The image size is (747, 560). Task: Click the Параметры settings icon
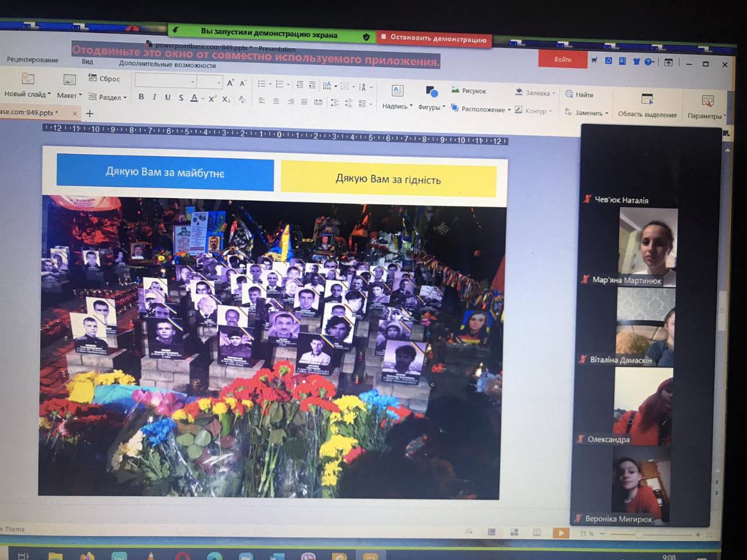(x=708, y=101)
